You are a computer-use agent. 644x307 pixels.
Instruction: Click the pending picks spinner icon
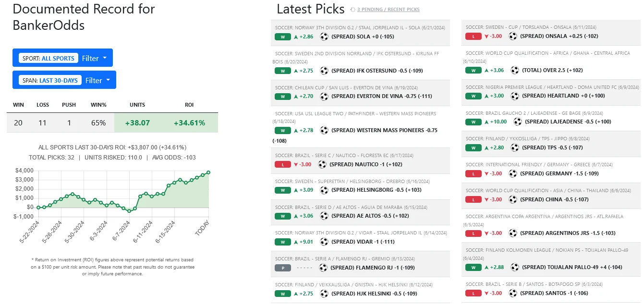coord(353,10)
